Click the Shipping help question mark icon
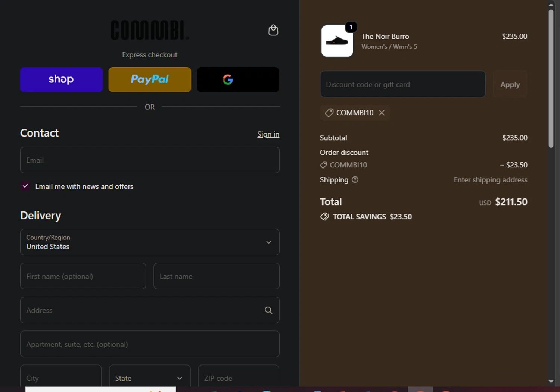Image resolution: width=560 pixels, height=392 pixels. click(355, 179)
